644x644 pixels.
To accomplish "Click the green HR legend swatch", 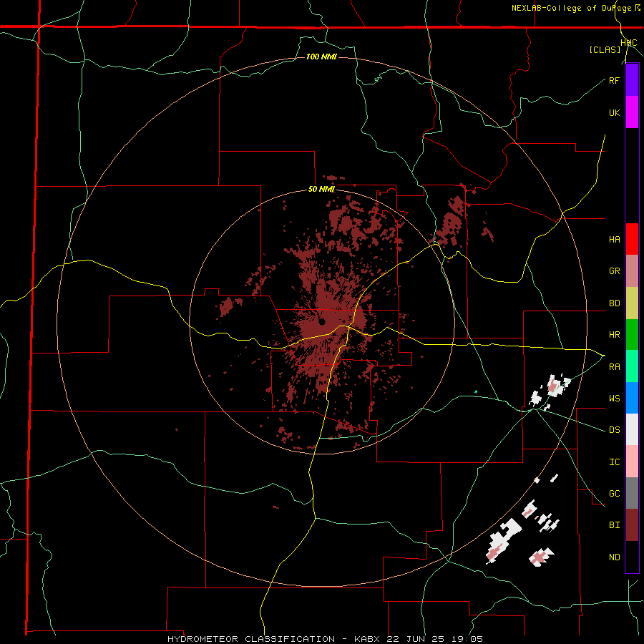I will 632,335.
